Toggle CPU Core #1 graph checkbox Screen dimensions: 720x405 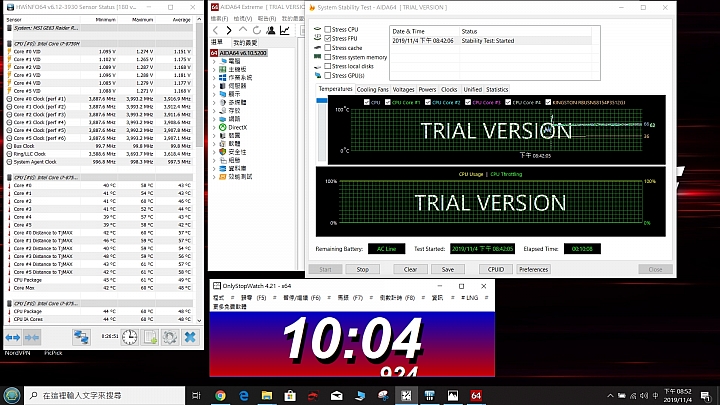pyautogui.click(x=388, y=102)
